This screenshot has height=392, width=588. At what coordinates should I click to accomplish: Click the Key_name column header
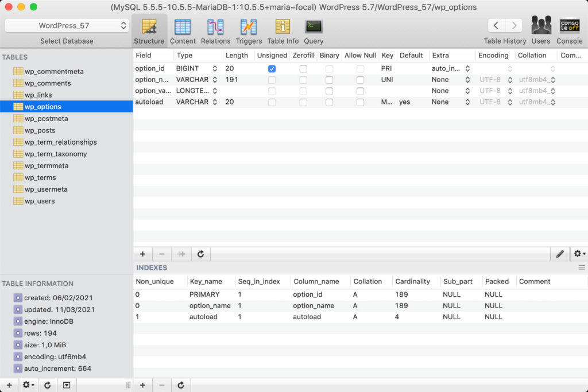211,281
